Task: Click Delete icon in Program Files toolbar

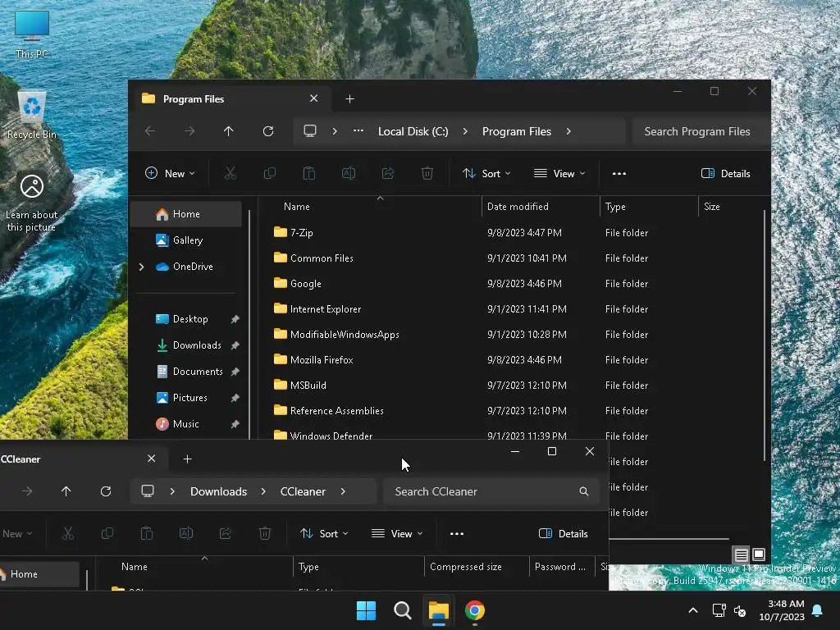Action: [x=427, y=173]
